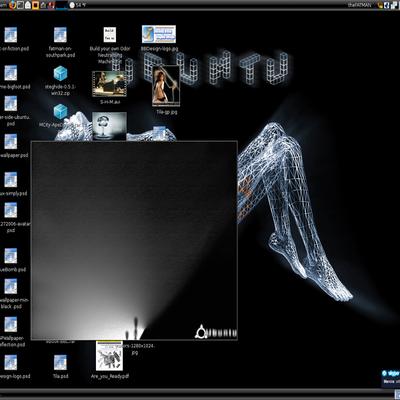Select the 272006-avatar.psd file icon
Viewport: 400px width, 400px height.
[11, 210]
